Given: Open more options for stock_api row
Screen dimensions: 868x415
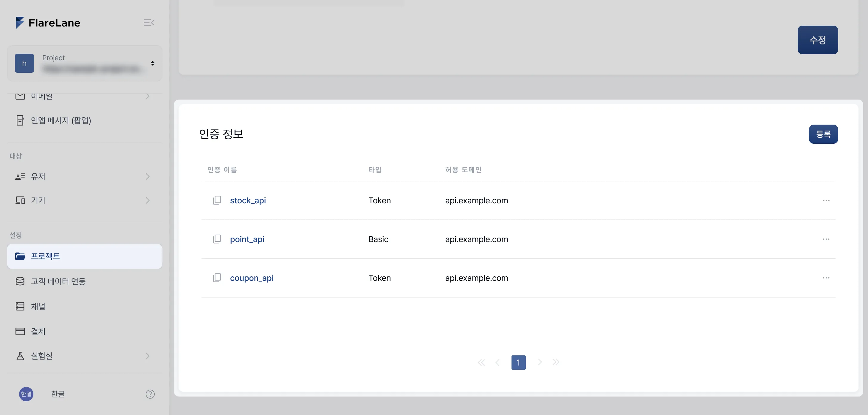Looking at the screenshot, I should (x=826, y=200).
